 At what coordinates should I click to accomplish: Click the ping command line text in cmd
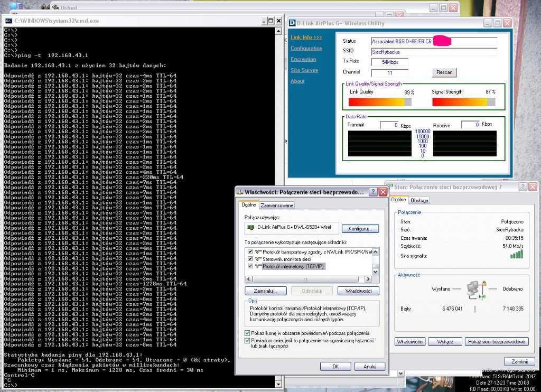coord(54,55)
